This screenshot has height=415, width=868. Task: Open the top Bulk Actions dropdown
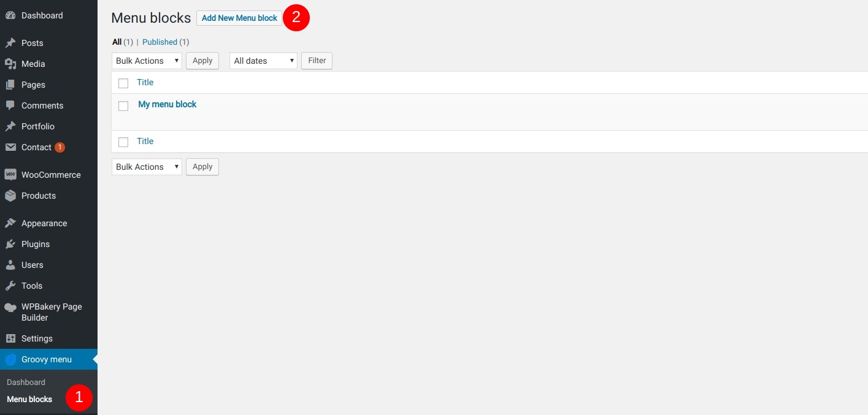tap(147, 61)
